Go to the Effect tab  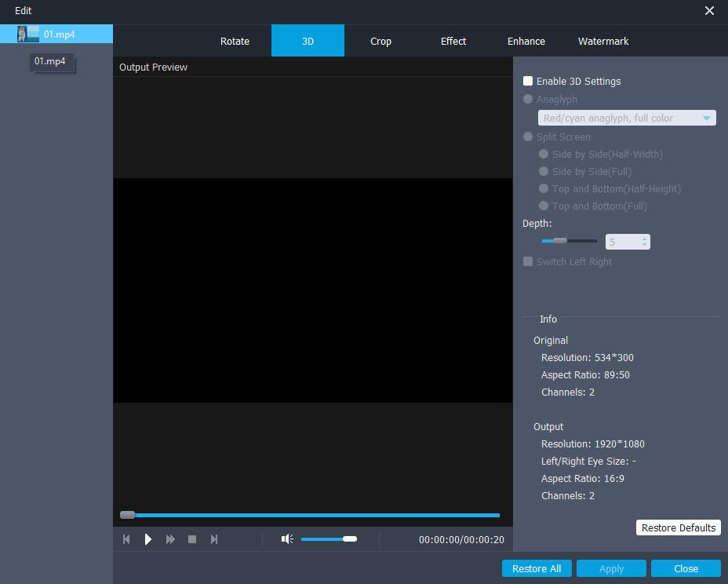point(453,41)
